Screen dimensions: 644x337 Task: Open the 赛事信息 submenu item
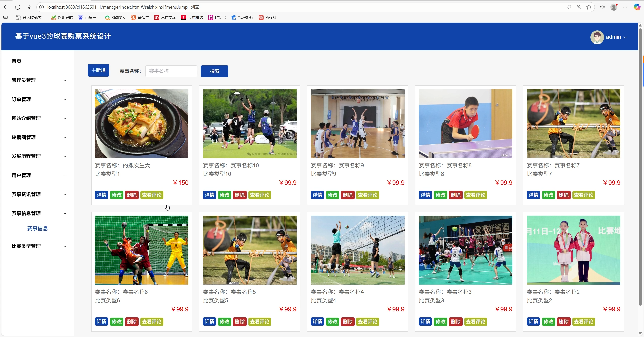[x=37, y=228]
